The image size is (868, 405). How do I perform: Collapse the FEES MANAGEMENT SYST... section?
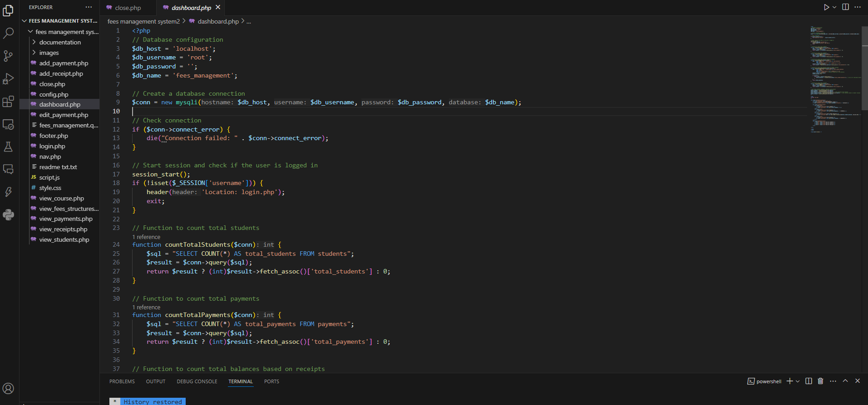[x=59, y=21]
